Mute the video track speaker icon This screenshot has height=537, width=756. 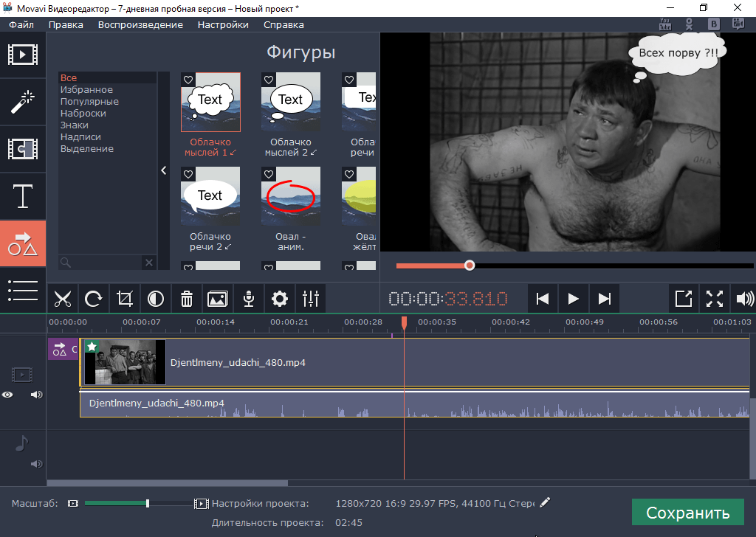37,395
